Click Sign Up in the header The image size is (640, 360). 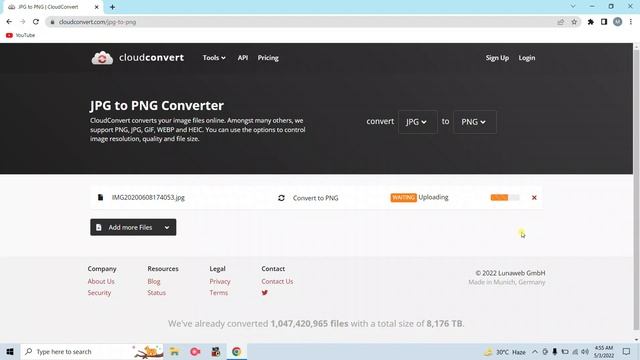497,58
